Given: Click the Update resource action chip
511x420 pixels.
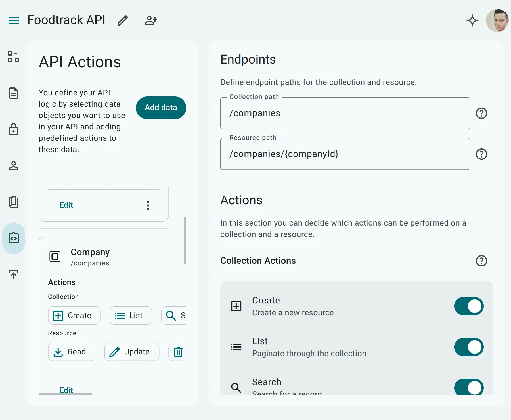Looking at the screenshot, I should tap(132, 352).
